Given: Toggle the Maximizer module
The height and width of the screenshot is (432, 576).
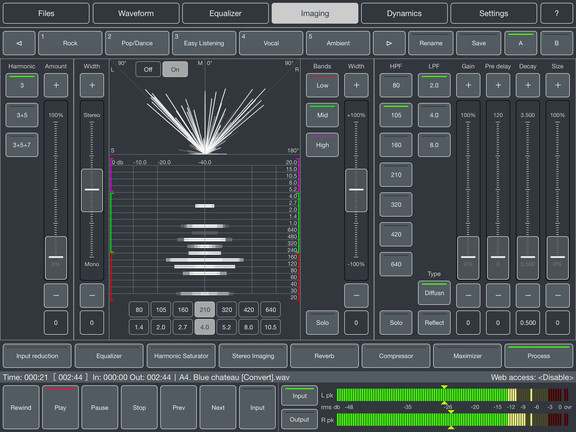Looking at the screenshot, I should click(x=467, y=356).
